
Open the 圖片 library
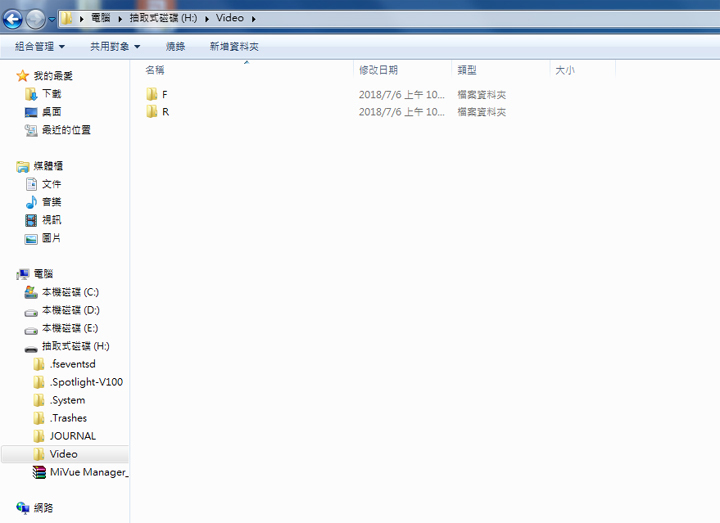(x=51, y=238)
